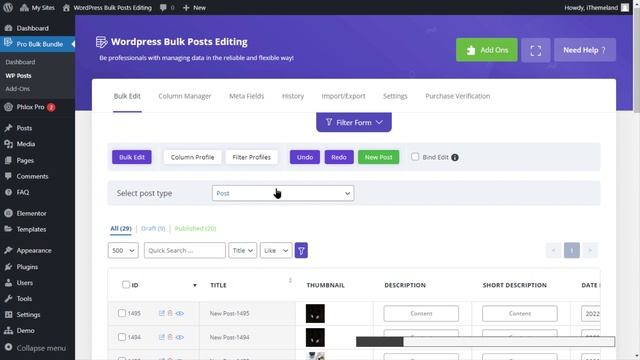Open the WP Posts submenu item

point(18,76)
